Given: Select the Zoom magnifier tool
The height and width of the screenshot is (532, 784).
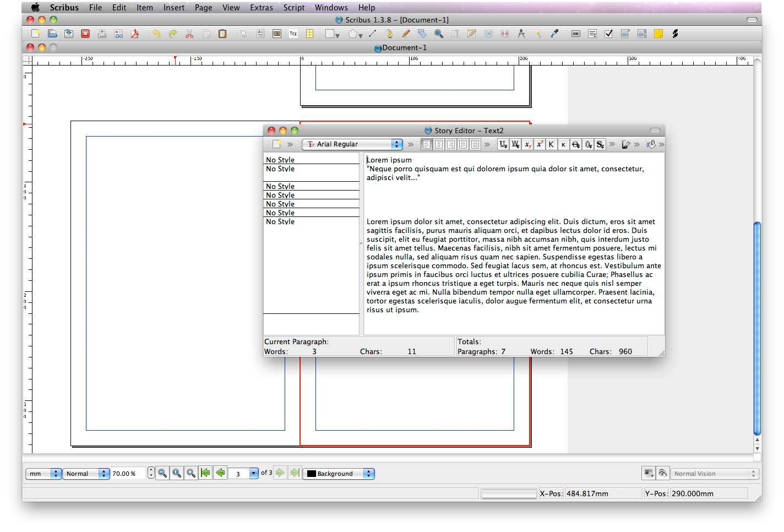Looking at the screenshot, I should [x=439, y=34].
